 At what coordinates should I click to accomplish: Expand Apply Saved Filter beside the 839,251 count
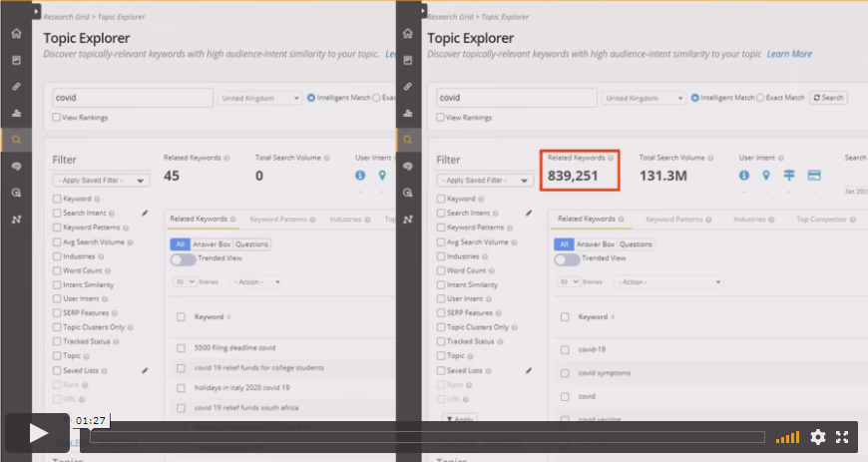click(x=485, y=181)
